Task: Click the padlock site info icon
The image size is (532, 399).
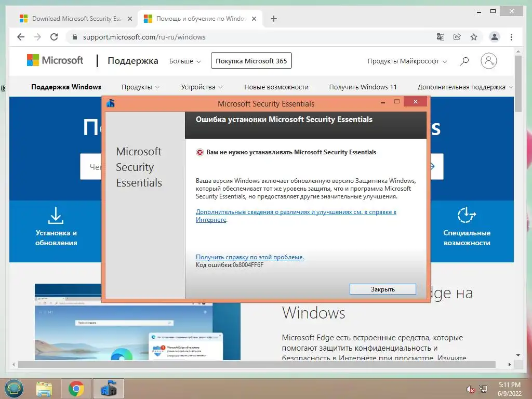Action: click(x=75, y=37)
